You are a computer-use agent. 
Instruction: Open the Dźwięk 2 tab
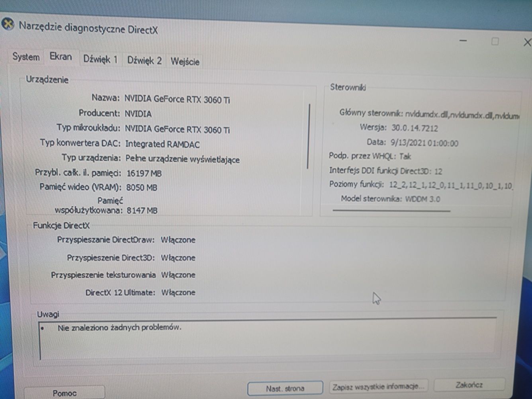(x=144, y=61)
